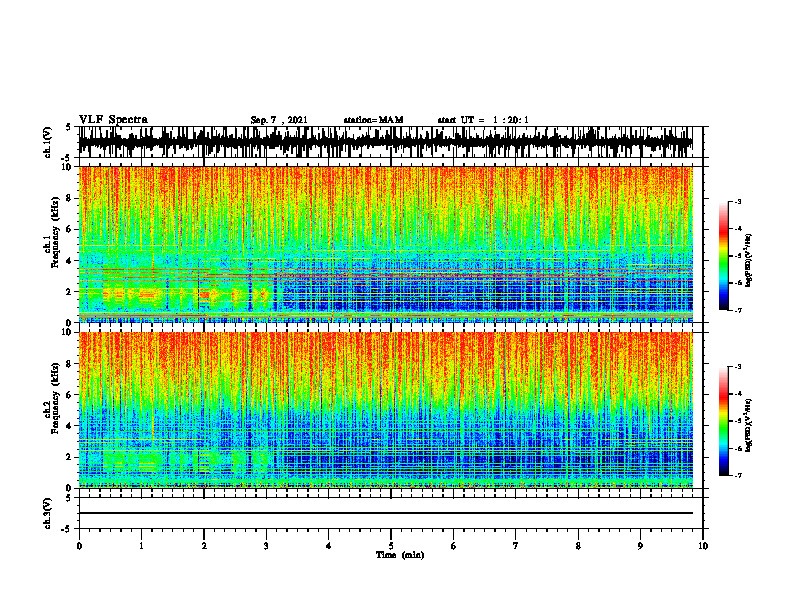Click the "station=MAM" header label
The image size is (792, 612).
(x=373, y=120)
